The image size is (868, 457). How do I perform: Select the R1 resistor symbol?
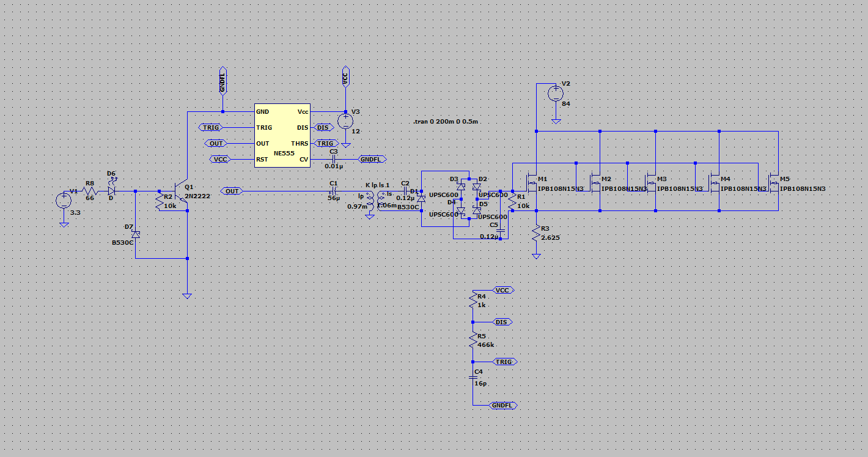[512, 200]
